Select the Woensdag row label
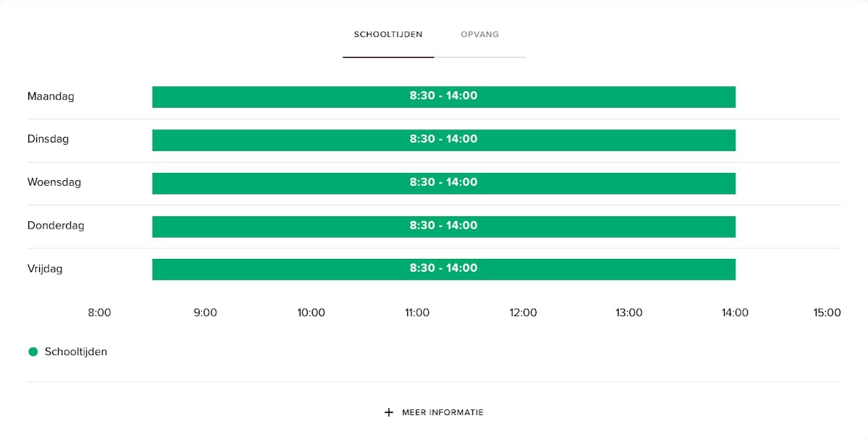868x439 pixels. (x=54, y=182)
